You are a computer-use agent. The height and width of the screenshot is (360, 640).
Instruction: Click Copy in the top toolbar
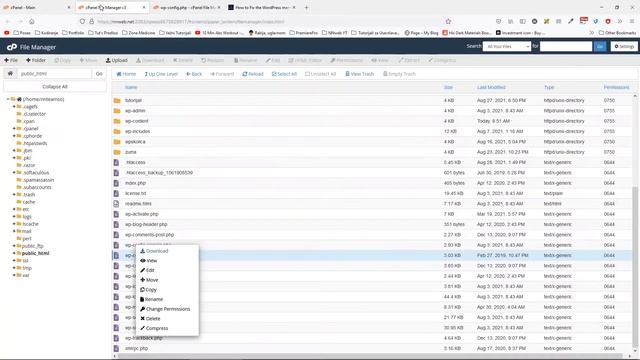(x=62, y=60)
